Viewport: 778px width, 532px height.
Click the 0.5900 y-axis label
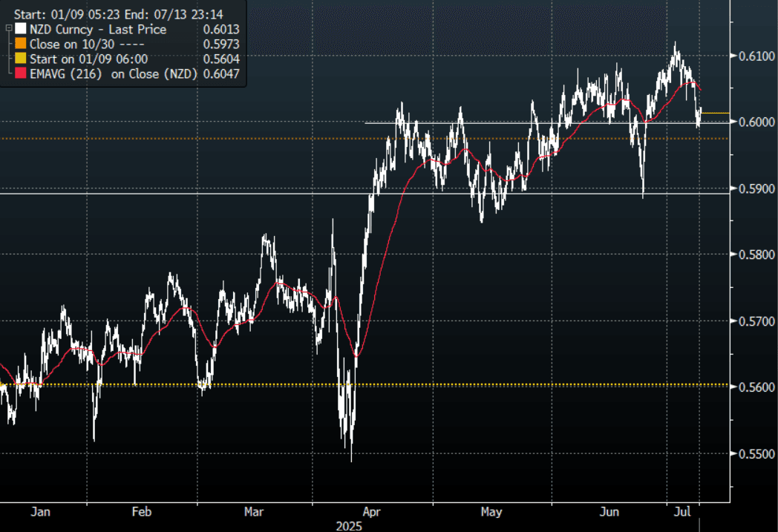pyautogui.click(x=756, y=188)
